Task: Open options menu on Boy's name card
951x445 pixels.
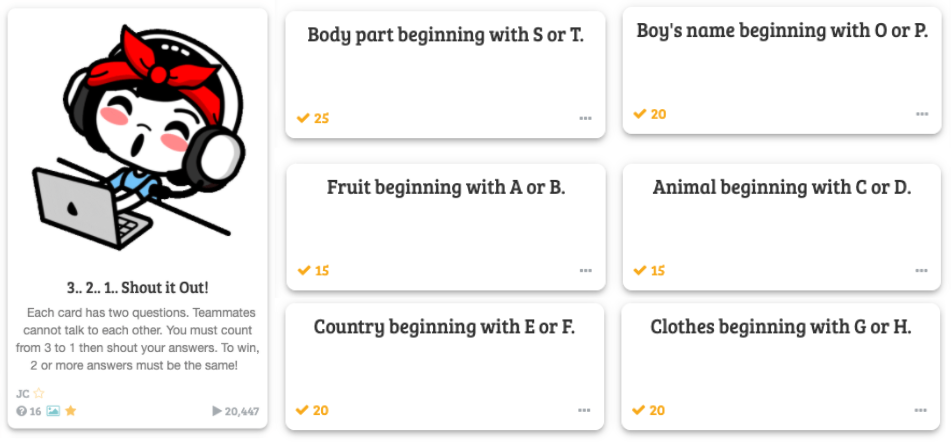Action: pos(922,114)
